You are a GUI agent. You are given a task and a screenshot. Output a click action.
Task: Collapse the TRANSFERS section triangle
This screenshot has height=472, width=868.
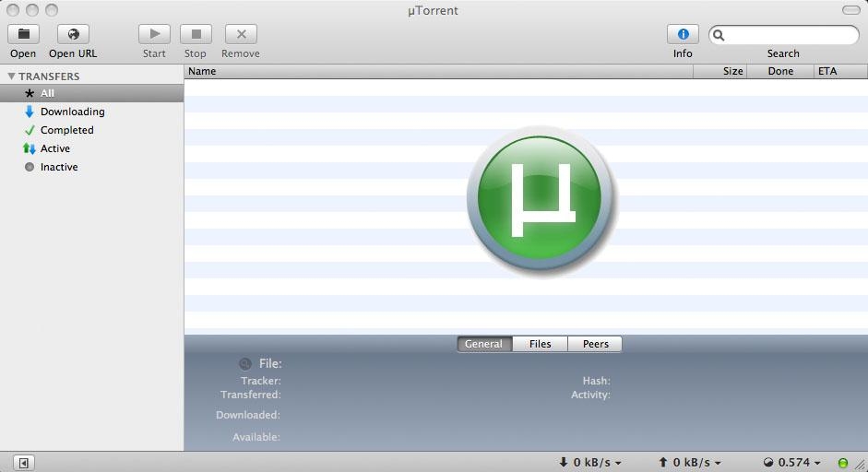pos(11,77)
